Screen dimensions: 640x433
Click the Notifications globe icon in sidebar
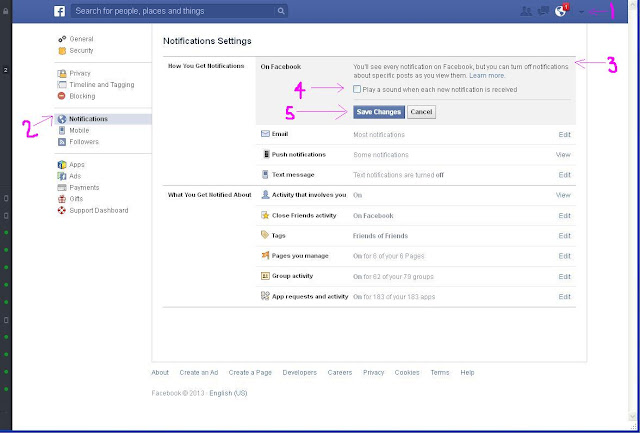(62, 119)
